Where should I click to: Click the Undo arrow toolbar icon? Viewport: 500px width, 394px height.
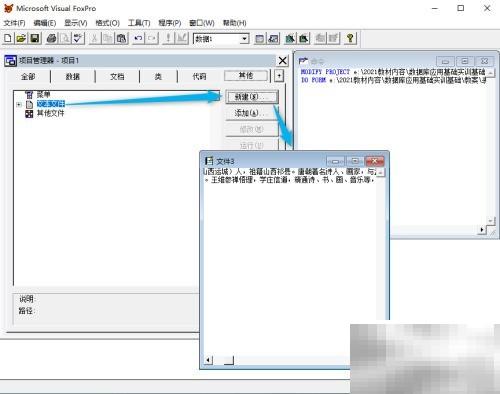pyautogui.click(x=138, y=38)
